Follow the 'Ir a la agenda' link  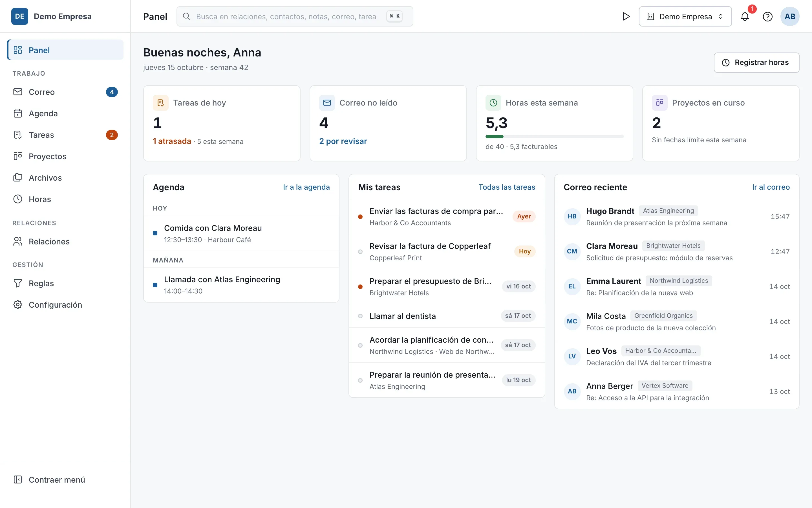(306, 187)
